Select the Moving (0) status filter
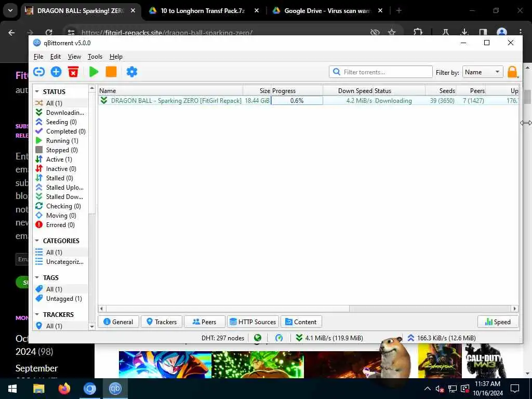Screen dimensions: 532x399 click(x=60, y=216)
